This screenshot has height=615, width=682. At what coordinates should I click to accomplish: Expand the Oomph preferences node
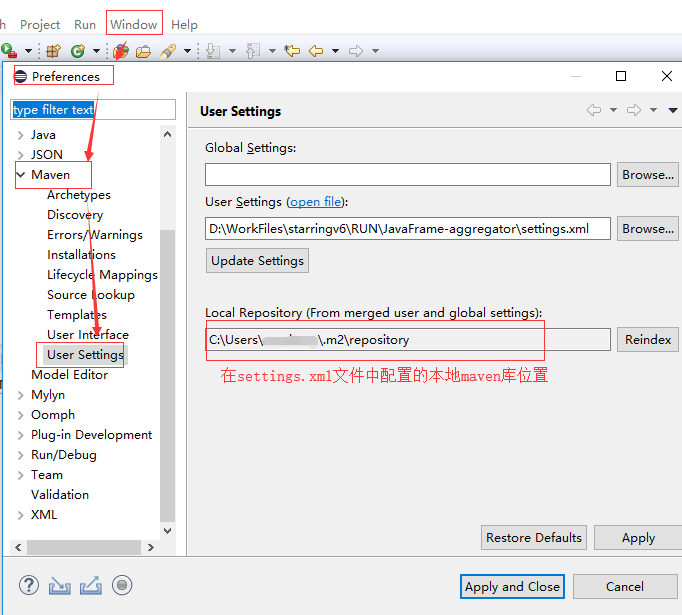(x=20, y=415)
